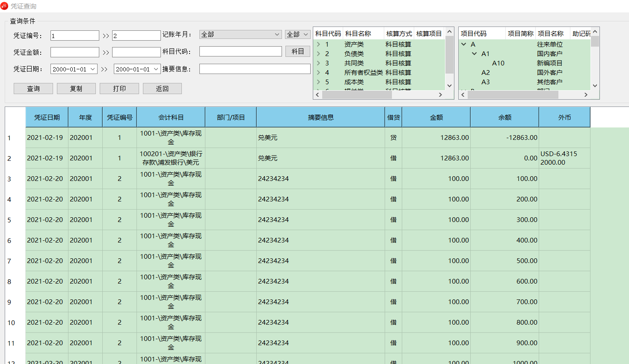Viewport: 629px width, 364px height.
Task: Click scroll-right arrow of subject list
Action: coord(440,95)
